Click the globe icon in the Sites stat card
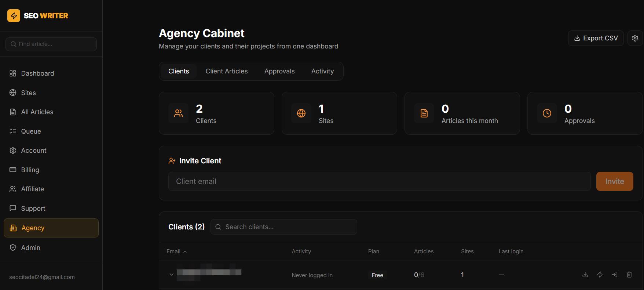Screen dimensions: 644x290 tap(301, 113)
